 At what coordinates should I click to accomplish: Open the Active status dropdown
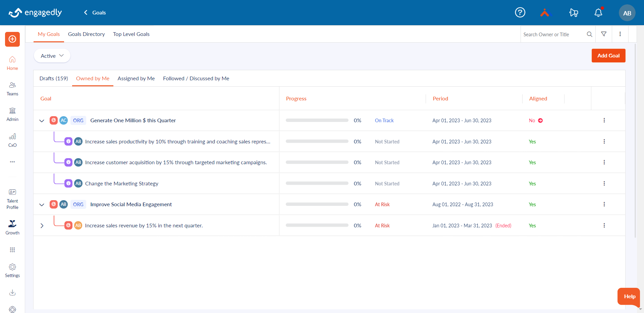click(52, 56)
